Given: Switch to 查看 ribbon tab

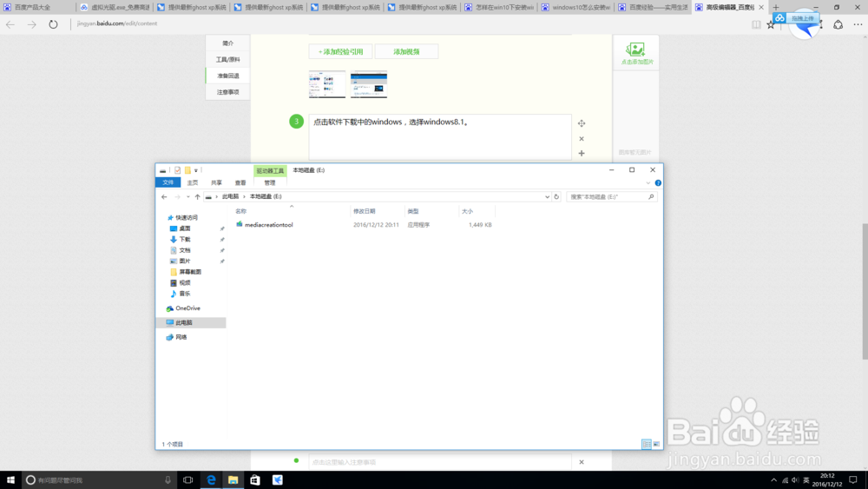Looking at the screenshot, I should click(x=240, y=182).
